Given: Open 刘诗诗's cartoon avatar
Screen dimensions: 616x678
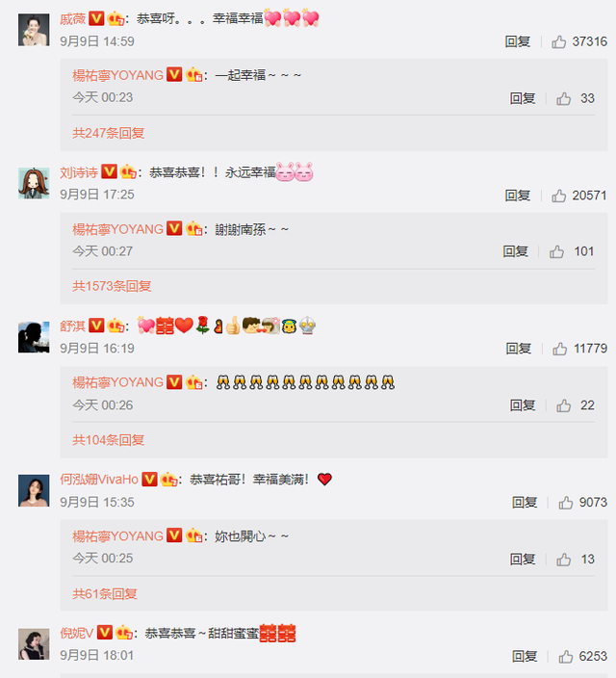Looking at the screenshot, I should point(34,183).
